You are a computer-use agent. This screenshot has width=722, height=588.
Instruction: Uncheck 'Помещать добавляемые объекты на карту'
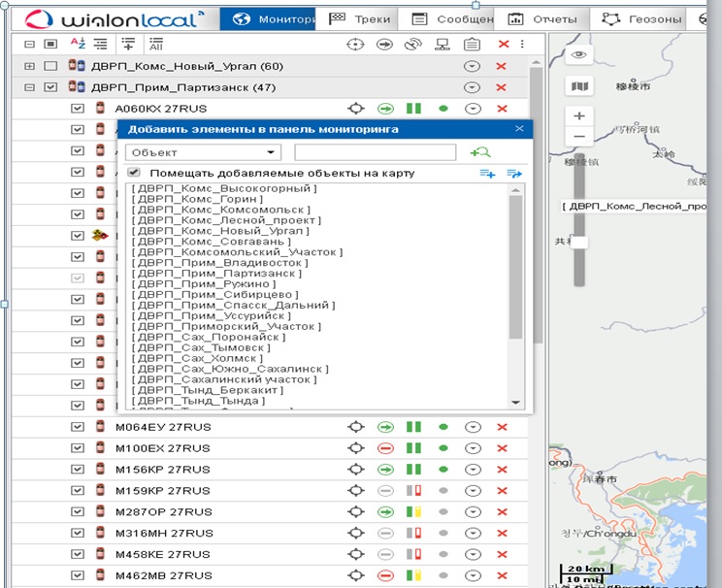tap(135, 173)
